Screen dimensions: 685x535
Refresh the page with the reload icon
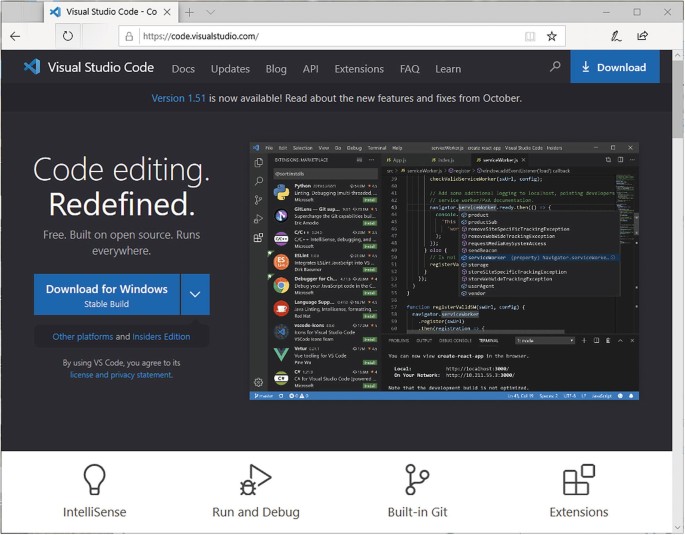[68, 36]
